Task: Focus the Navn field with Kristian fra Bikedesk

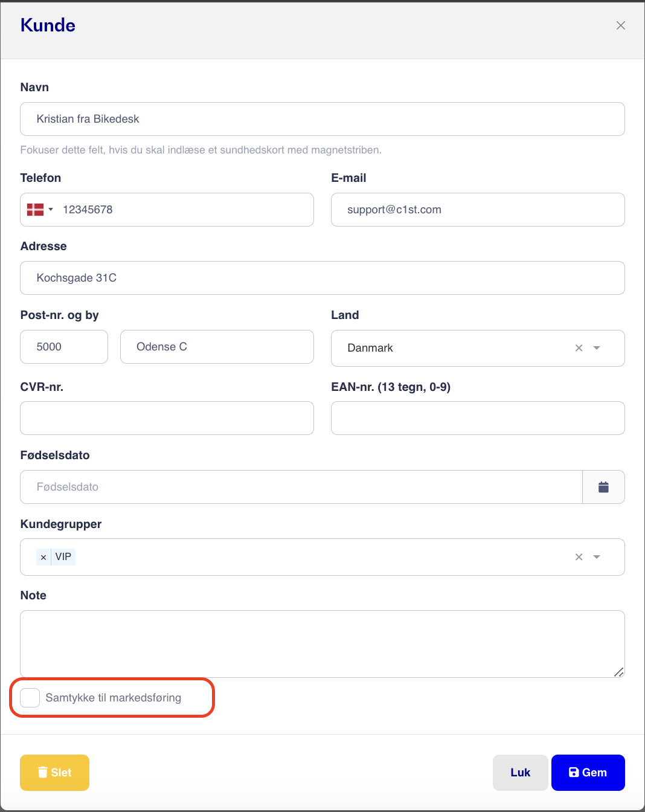Action: click(x=322, y=119)
